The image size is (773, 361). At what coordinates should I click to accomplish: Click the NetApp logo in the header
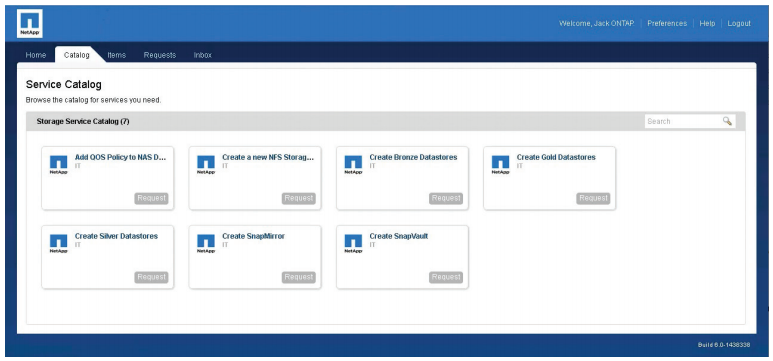pyautogui.click(x=30, y=23)
